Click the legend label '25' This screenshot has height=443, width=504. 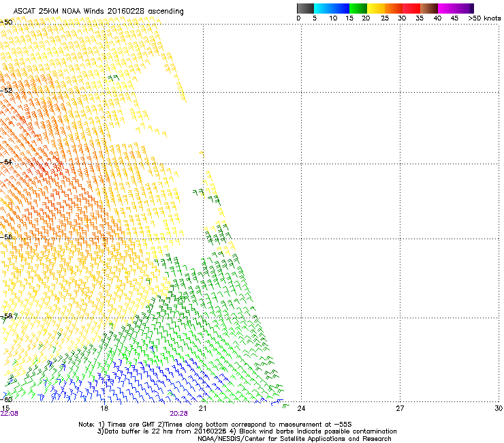(x=385, y=18)
